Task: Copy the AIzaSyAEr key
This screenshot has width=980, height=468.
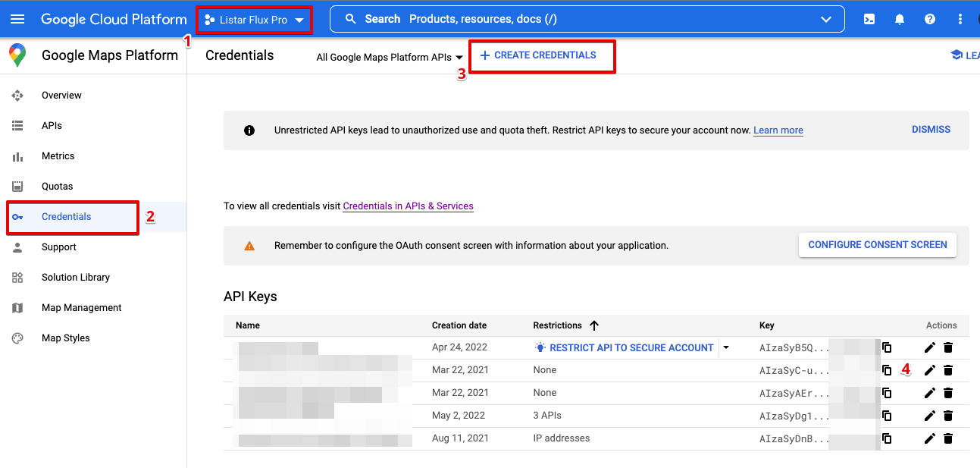Action: click(887, 393)
